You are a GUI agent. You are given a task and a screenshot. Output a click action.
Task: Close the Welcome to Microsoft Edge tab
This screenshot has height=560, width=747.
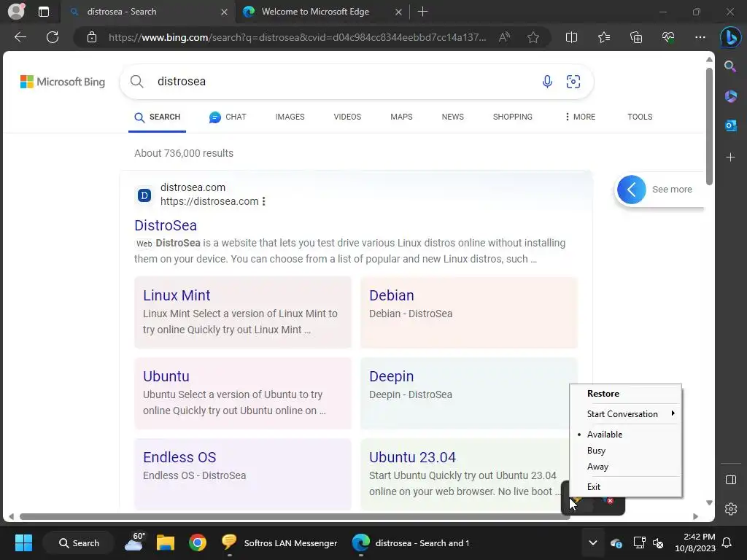(398, 12)
